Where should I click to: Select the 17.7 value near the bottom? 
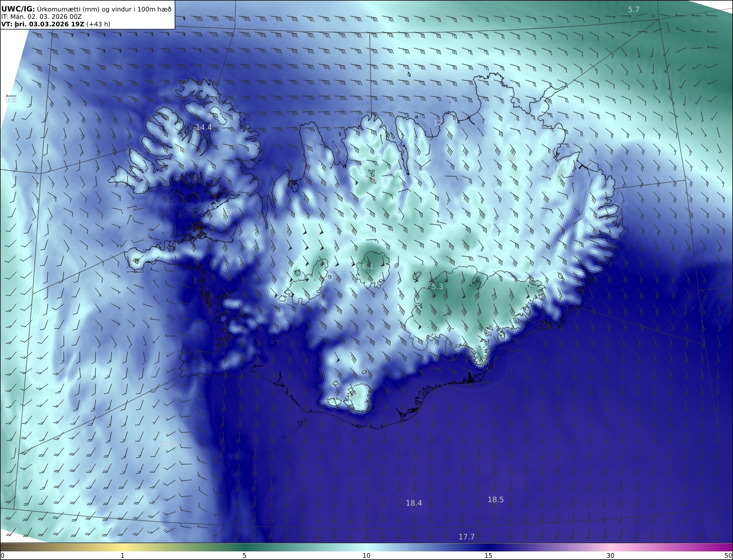coord(467,537)
